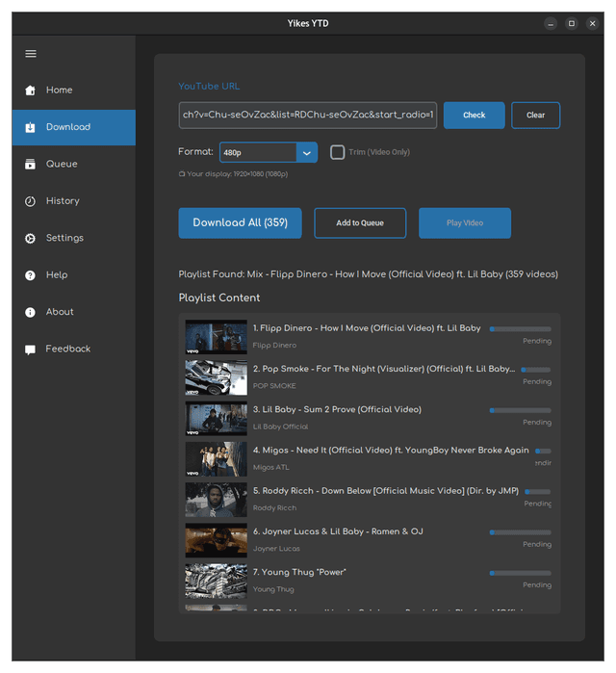This screenshot has width=616, height=673.
Task: Click thumbnail of Migos Need It
Action: (217, 459)
